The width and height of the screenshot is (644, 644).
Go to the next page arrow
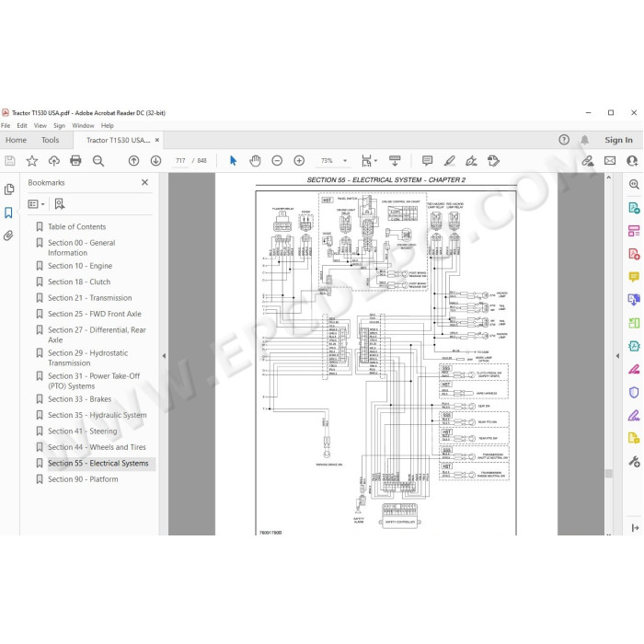(x=155, y=161)
